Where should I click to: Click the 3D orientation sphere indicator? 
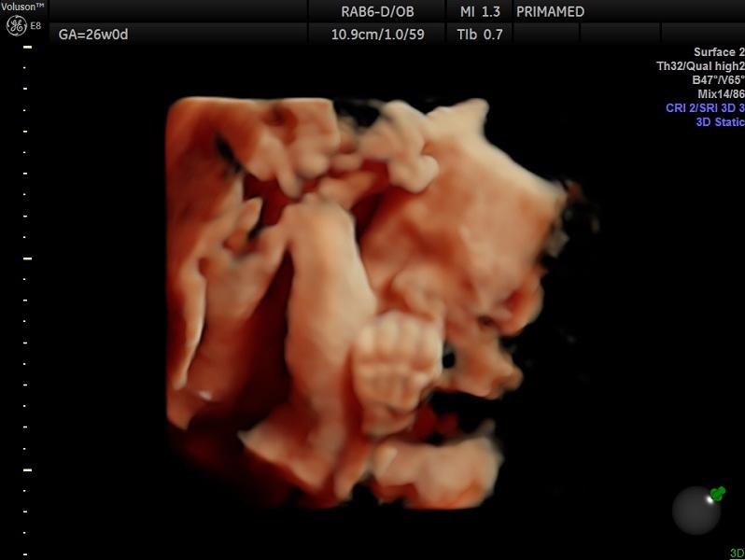[x=698, y=510]
